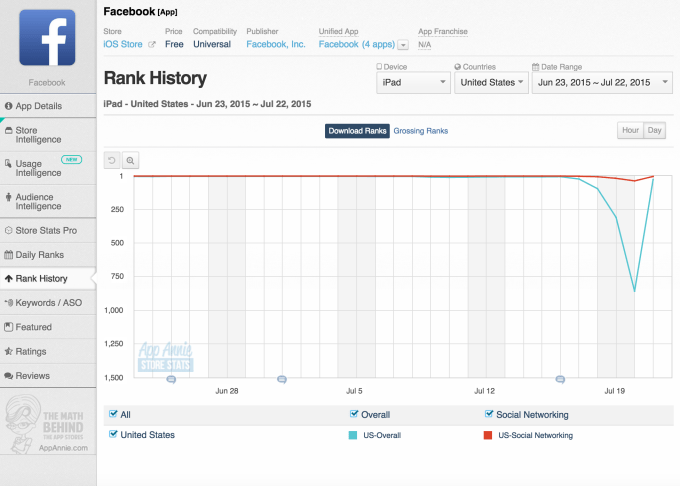This screenshot has width=680, height=486.
Task: Toggle the Social Networking checkbox
Action: coord(489,414)
